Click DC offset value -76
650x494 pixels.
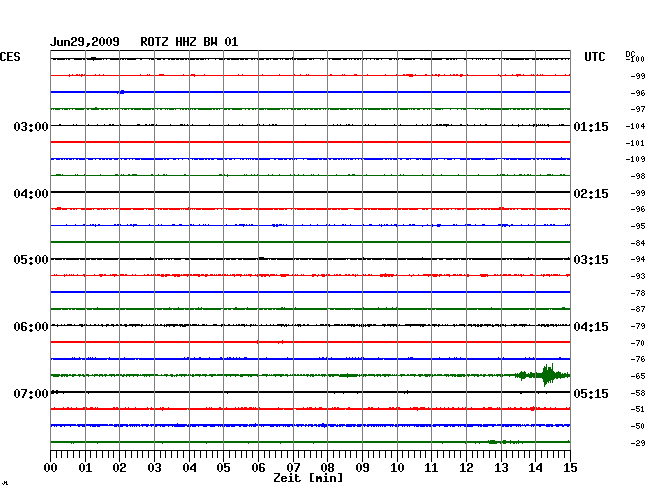pyautogui.click(x=638, y=359)
